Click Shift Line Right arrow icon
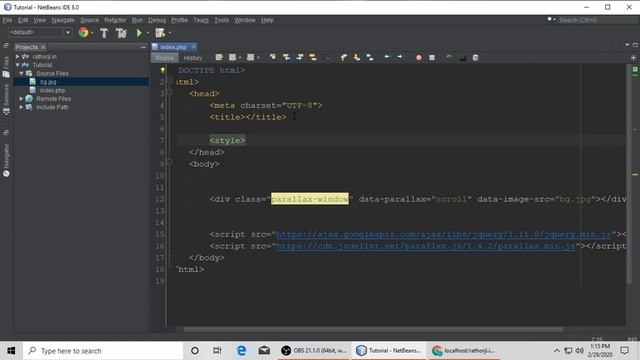The width and height of the screenshot is (640, 360). 400,58
